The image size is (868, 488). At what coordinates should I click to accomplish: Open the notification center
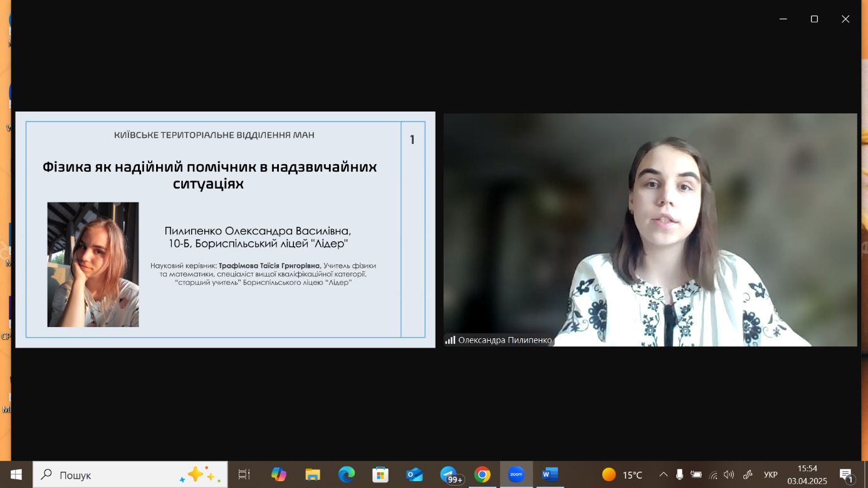click(845, 475)
